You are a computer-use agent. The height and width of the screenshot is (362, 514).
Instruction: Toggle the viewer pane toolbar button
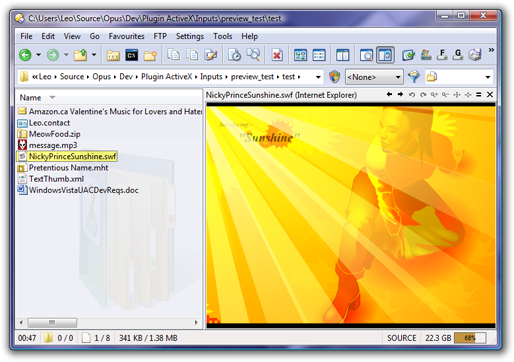click(385, 55)
